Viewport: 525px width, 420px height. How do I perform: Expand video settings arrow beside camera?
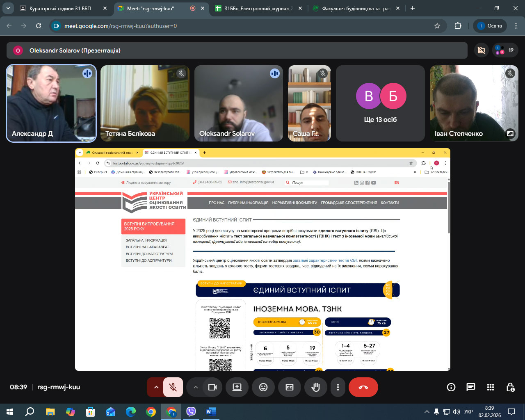[196, 387]
